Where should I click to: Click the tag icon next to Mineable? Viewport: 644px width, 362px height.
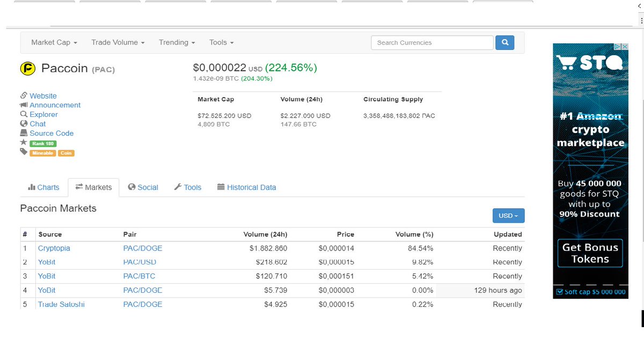click(24, 152)
